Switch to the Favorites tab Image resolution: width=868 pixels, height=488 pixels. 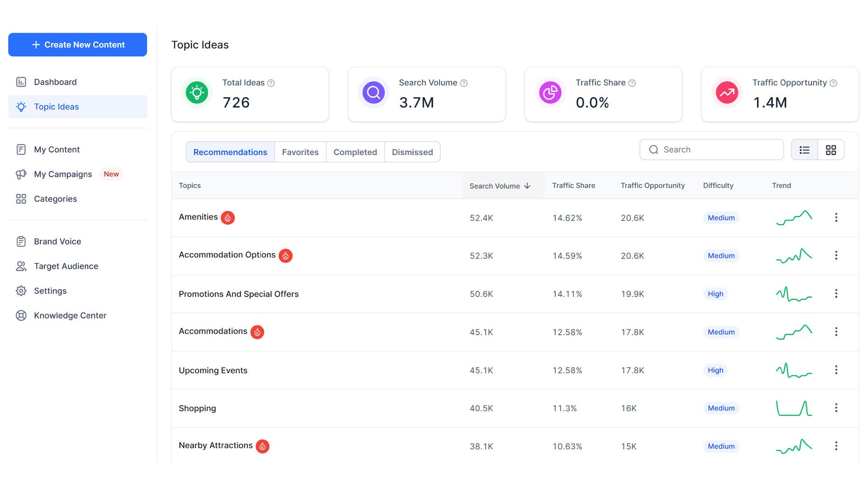[x=300, y=152]
